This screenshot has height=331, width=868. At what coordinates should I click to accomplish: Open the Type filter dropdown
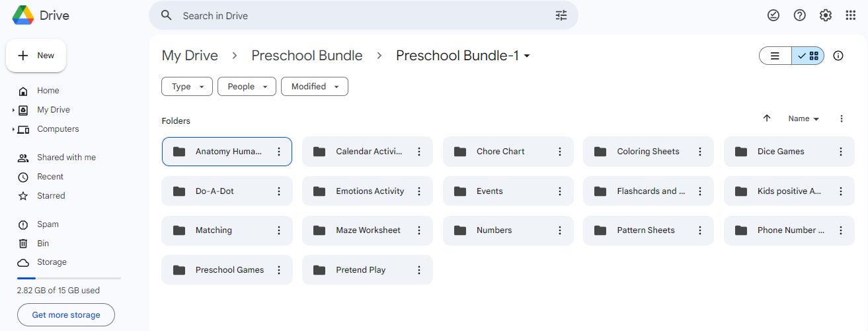tap(187, 87)
